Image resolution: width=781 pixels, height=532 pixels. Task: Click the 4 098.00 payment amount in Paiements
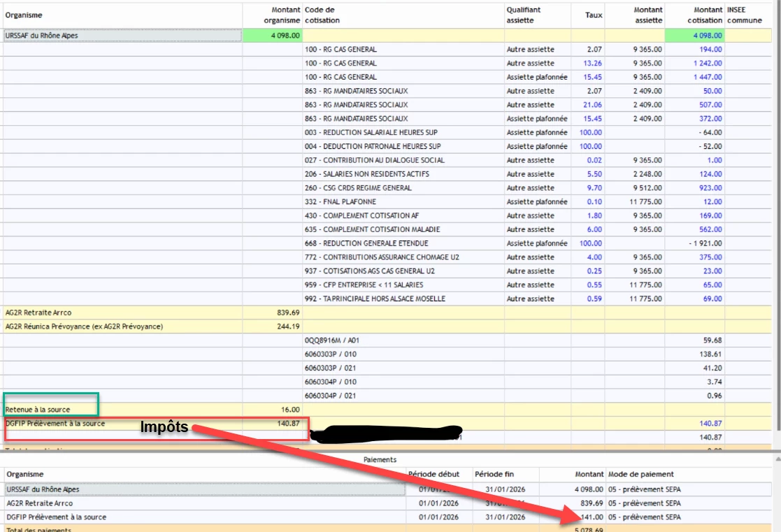(x=589, y=489)
